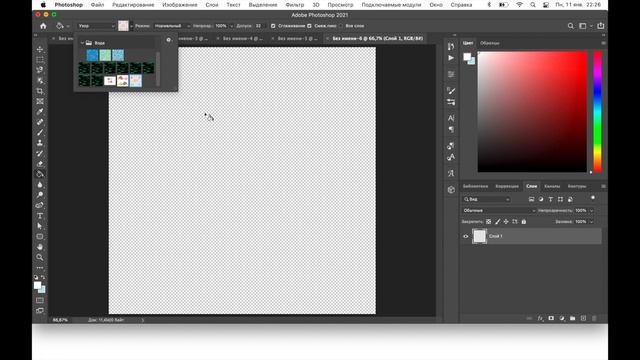Image resolution: width=640 pixels, height=360 pixels.
Task: Open the Изображение menu
Action: pos(180,5)
